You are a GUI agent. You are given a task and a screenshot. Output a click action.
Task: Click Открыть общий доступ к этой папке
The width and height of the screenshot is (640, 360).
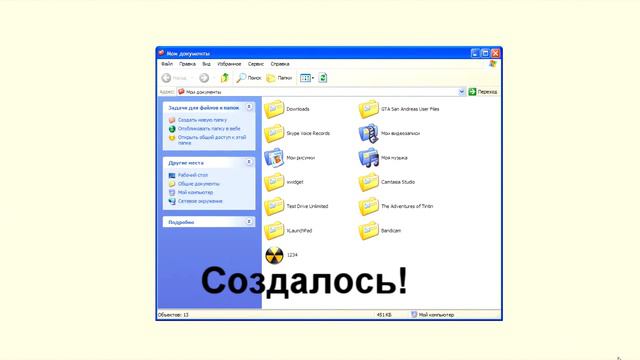(212, 140)
